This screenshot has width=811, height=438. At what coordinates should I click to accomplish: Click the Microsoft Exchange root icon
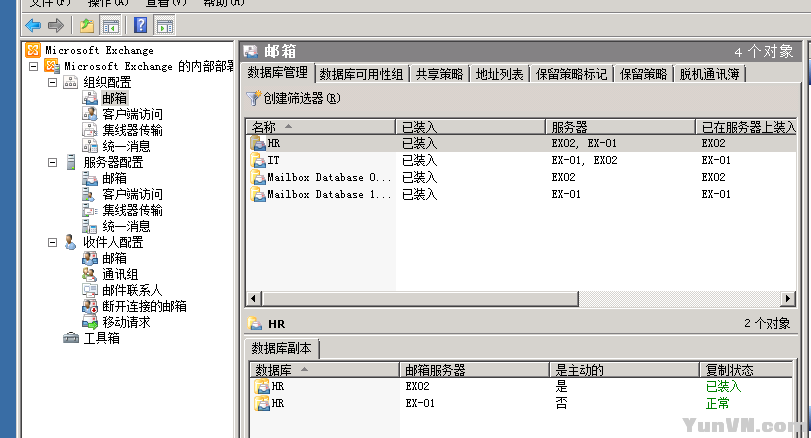pos(33,50)
